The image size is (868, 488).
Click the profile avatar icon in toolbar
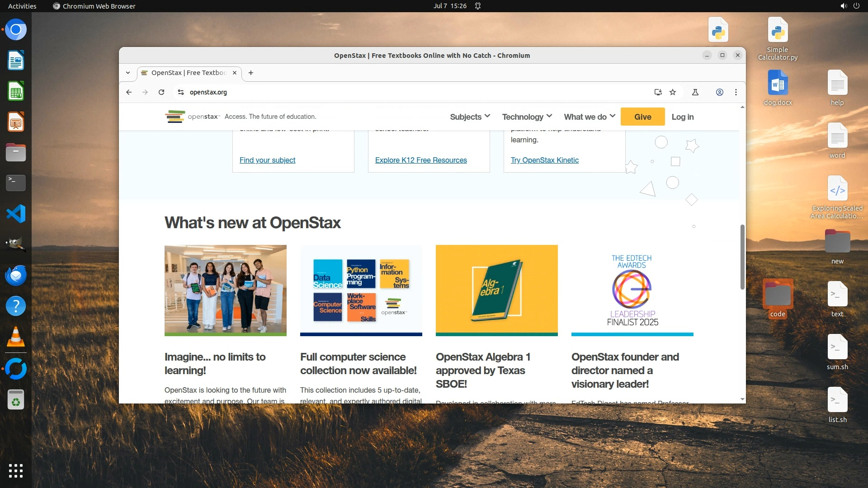tap(719, 92)
